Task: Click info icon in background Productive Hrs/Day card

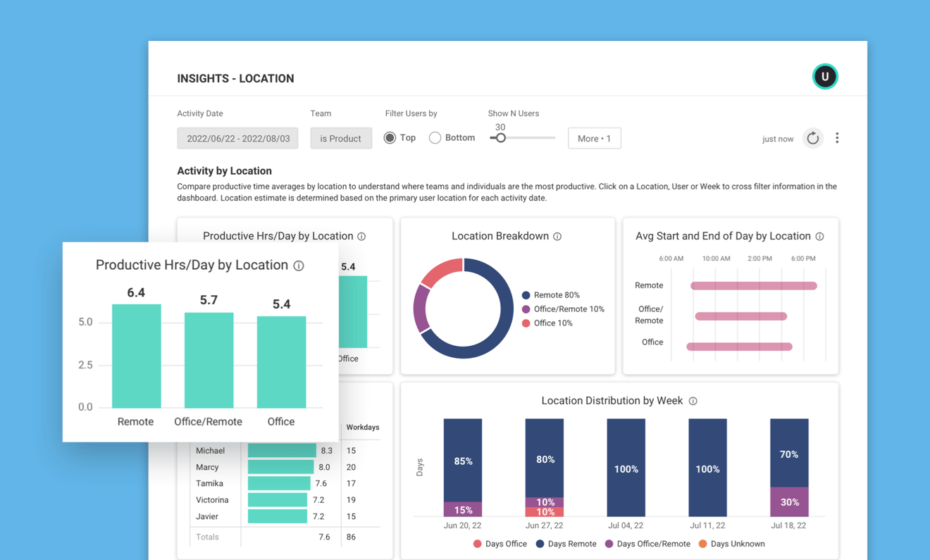Action: [361, 237]
